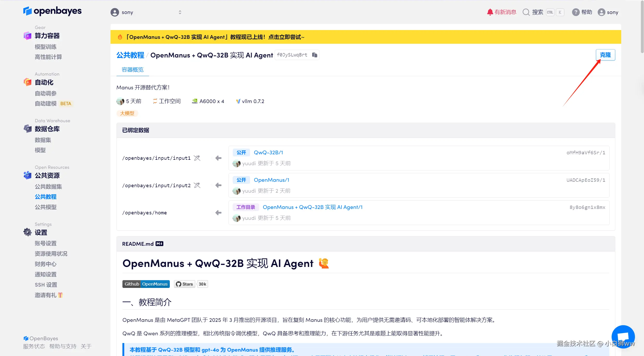644x356 pixels.
Task: Select the 容器概览 tab
Action: coord(133,70)
